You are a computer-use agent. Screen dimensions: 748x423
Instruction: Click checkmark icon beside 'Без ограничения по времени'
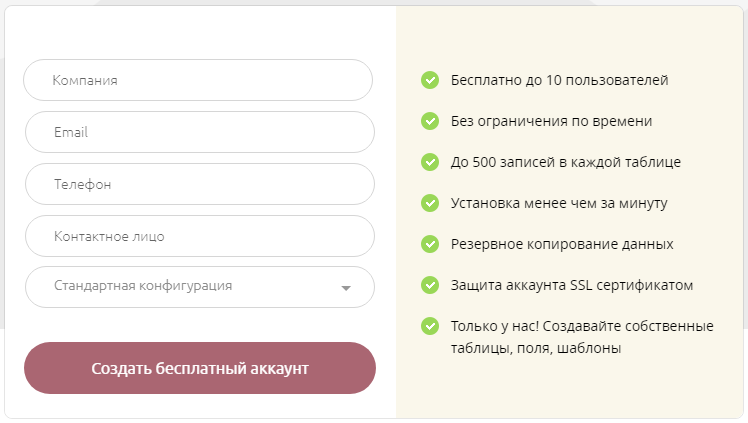point(430,121)
